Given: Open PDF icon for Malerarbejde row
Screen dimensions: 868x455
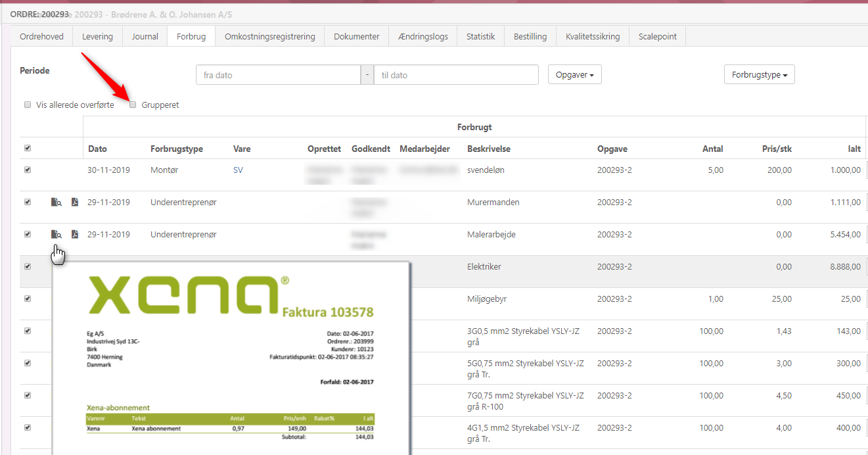Looking at the screenshot, I should (75, 235).
